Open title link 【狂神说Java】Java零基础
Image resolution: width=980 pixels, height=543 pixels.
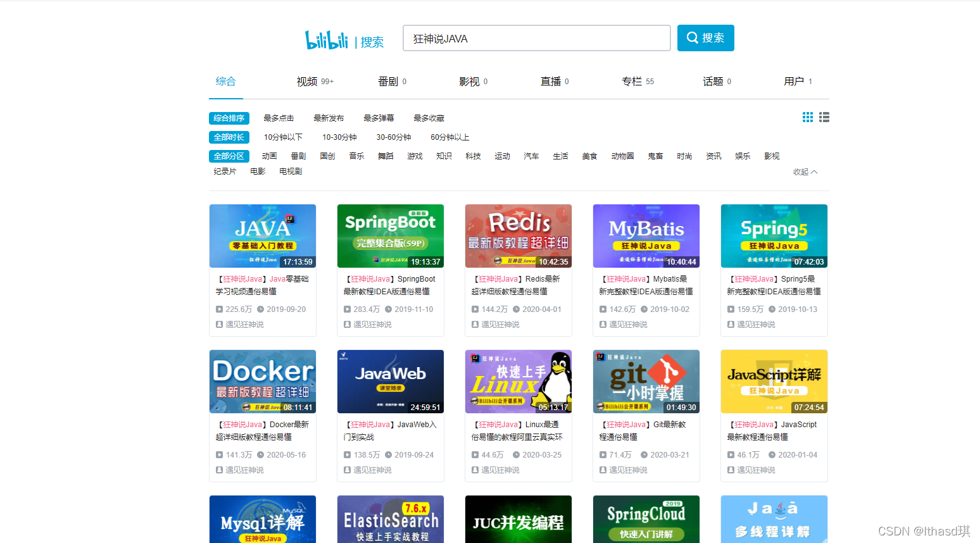[262, 285]
